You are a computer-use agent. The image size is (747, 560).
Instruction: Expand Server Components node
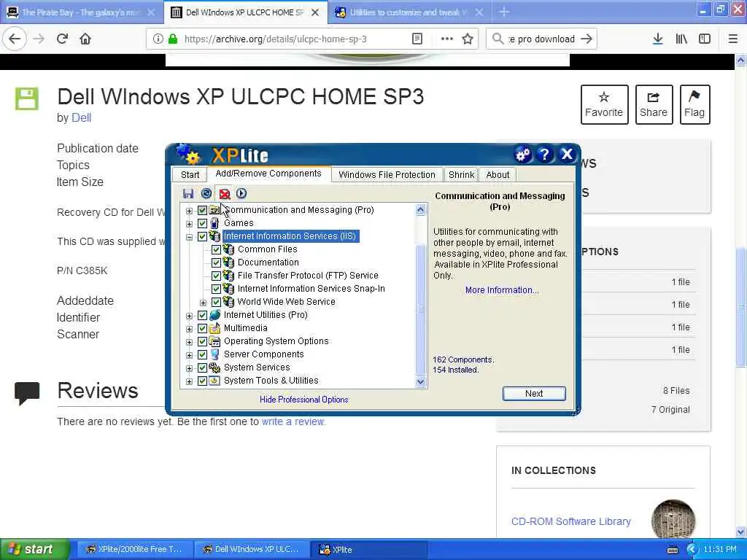coord(189,355)
